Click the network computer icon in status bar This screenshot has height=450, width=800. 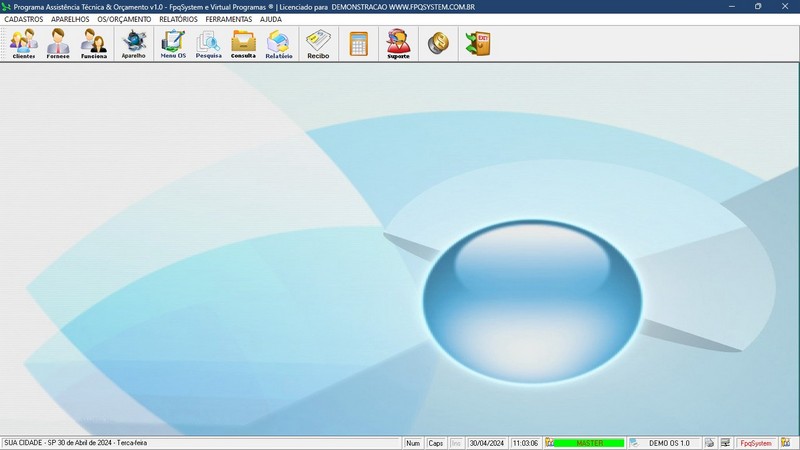[x=725, y=443]
